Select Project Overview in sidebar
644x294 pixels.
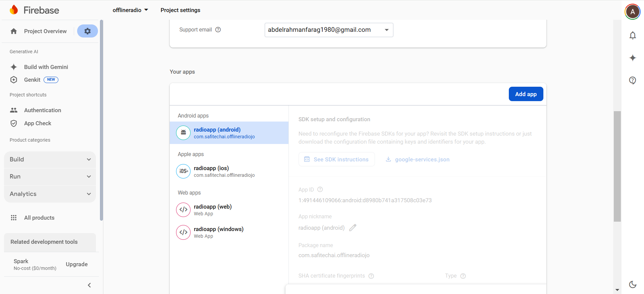(x=45, y=31)
